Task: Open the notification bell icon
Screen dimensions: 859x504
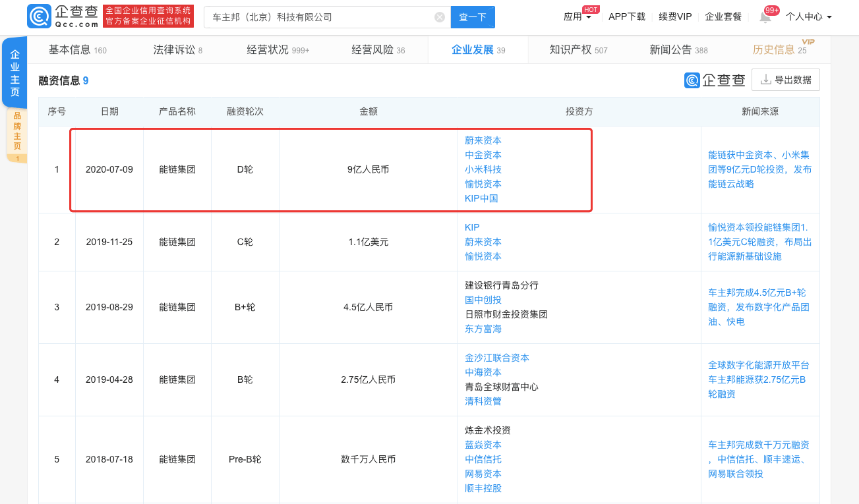Action: coord(765,17)
